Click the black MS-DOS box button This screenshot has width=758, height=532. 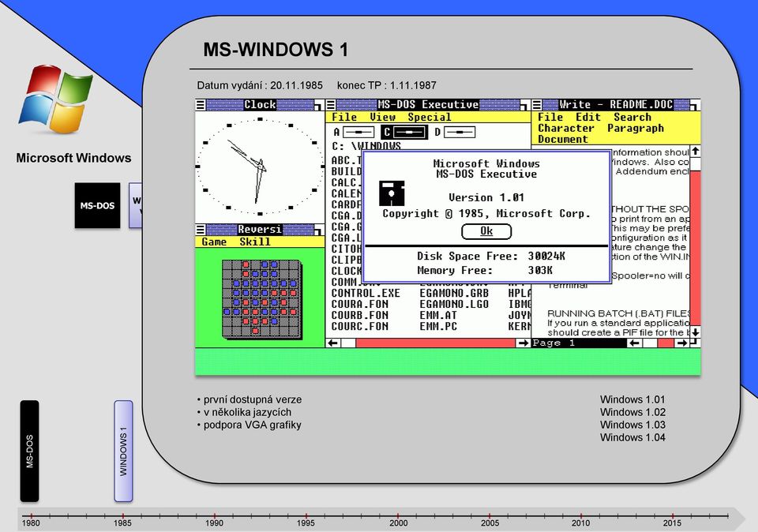(97, 205)
